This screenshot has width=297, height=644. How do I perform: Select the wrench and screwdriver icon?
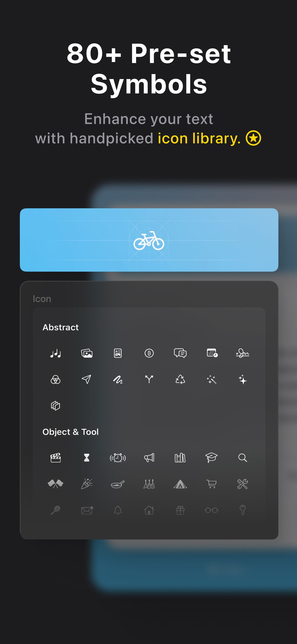[x=242, y=484]
